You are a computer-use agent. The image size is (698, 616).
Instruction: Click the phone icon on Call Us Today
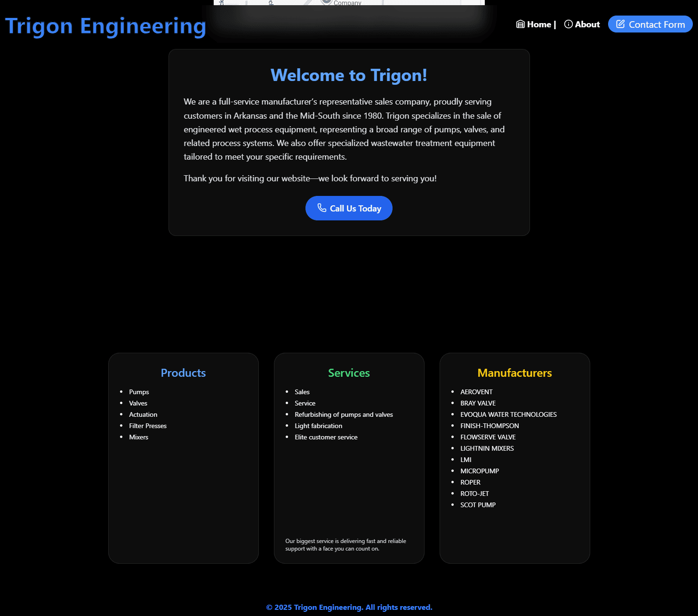click(x=321, y=208)
